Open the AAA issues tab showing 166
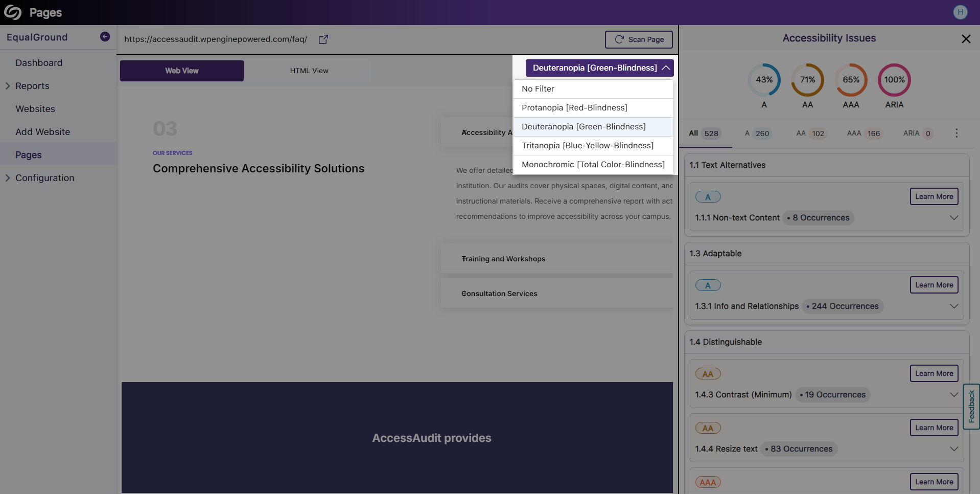980x494 pixels. pos(864,133)
